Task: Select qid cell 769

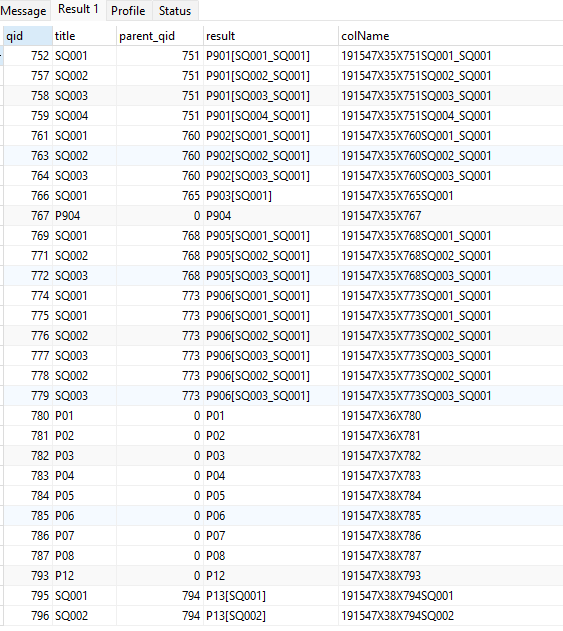Action: click(28, 236)
